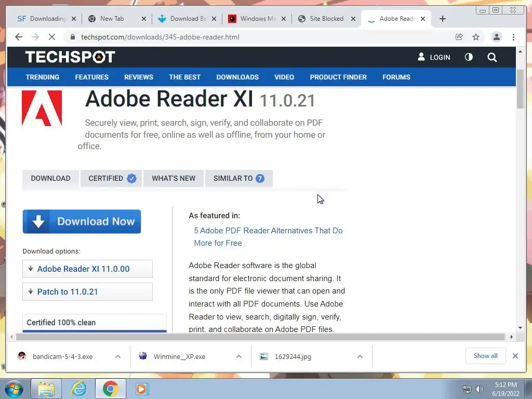
Task: Click the Chrome taskbar icon
Action: [x=110, y=389]
